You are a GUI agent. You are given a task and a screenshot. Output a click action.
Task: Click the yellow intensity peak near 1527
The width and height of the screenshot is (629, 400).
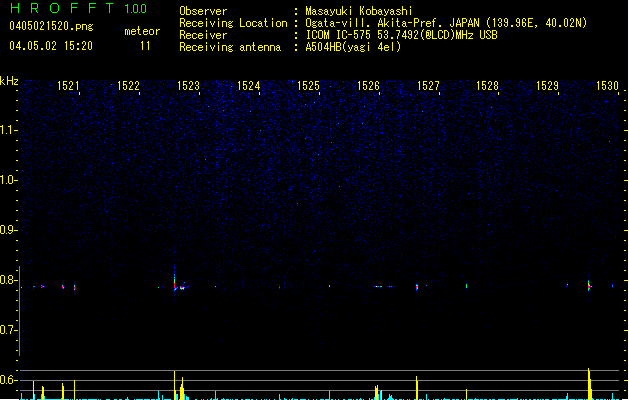click(x=417, y=388)
